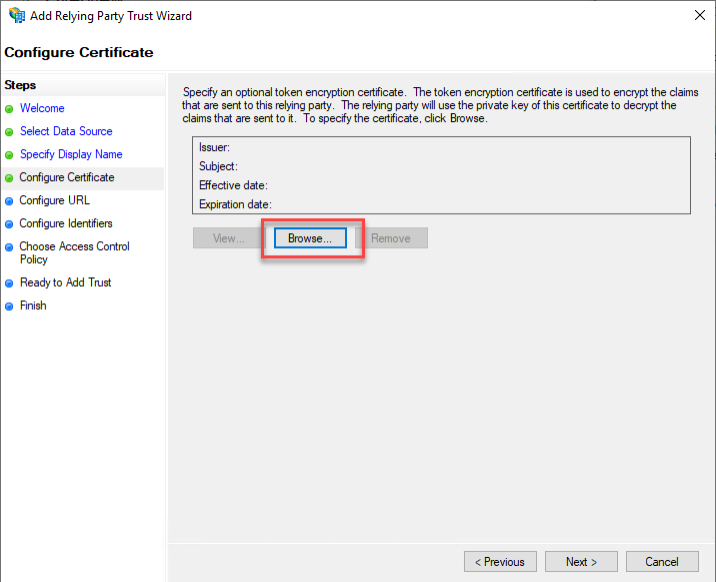Select Choose Access Control Policy step label
Viewport: 716px width, 582px height.
[74, 253]
